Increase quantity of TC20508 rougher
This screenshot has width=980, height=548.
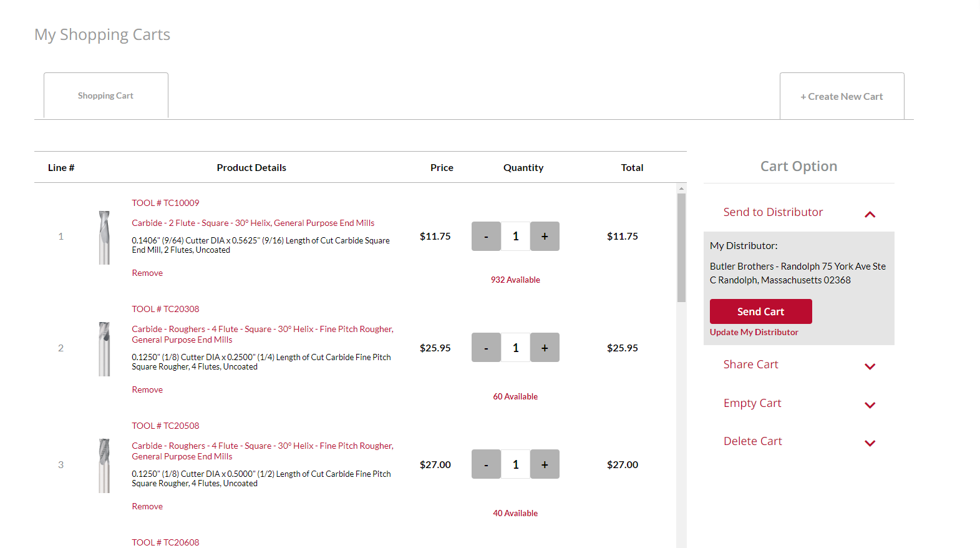(545, 464)
